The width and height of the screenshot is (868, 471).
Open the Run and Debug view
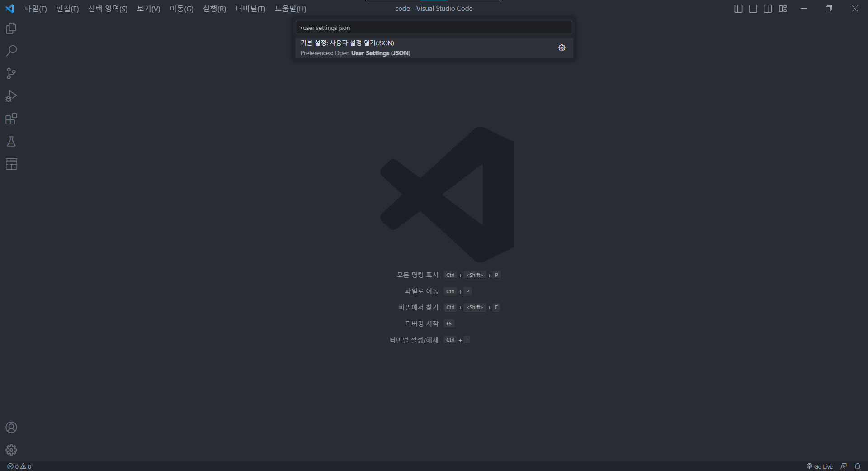11,96
